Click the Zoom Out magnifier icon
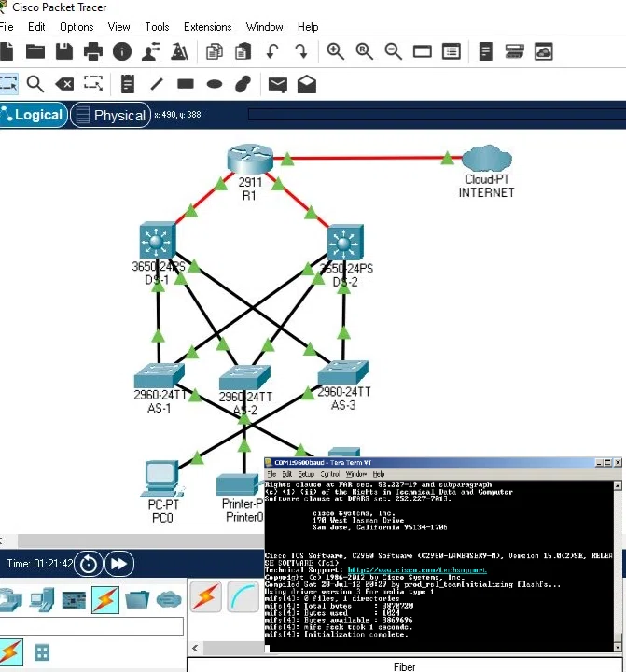This screenshot has width=626, height=672. 393,51
